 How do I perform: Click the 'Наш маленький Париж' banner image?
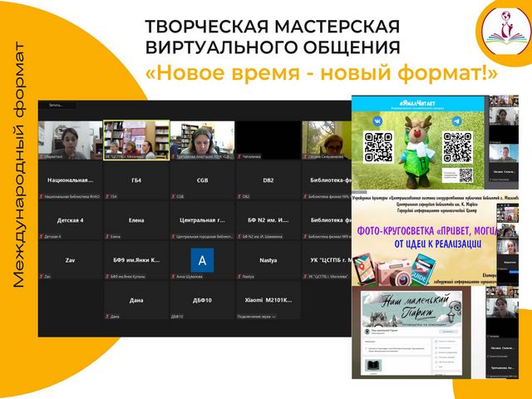point(411,308)
